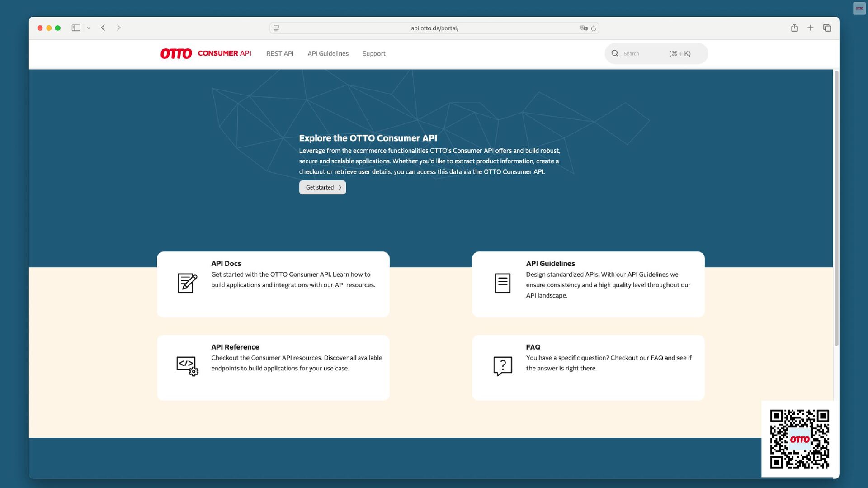Image resolution: width=868 pixels, height=488 pixels.
Task: Click the Safari share icon
Action: 794,28
